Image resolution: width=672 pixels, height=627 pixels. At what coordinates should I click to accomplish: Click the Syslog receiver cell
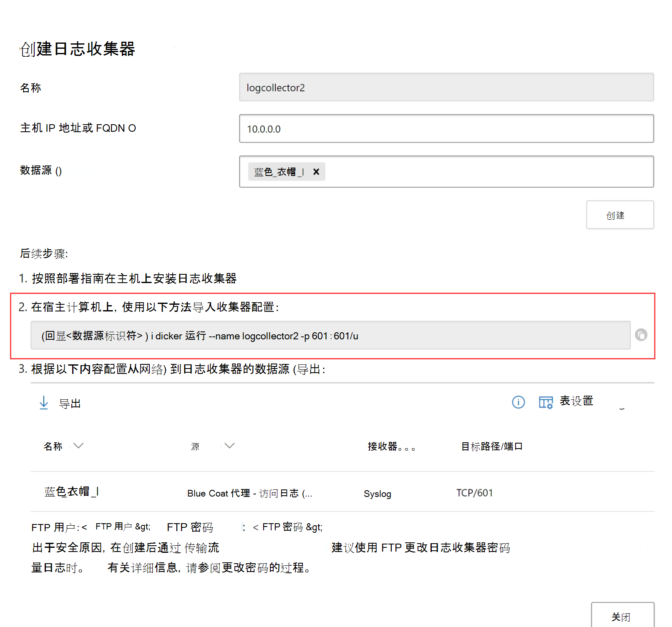pos(378,494)
